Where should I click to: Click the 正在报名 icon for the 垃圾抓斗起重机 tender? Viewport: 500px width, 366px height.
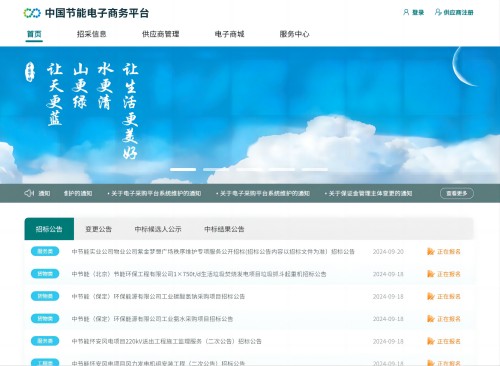(431, 274)
